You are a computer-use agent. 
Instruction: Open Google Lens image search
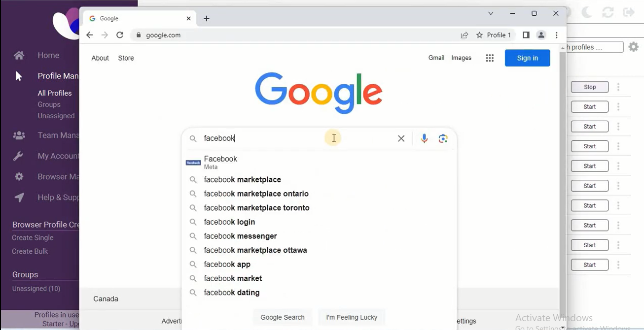point(443,138)
